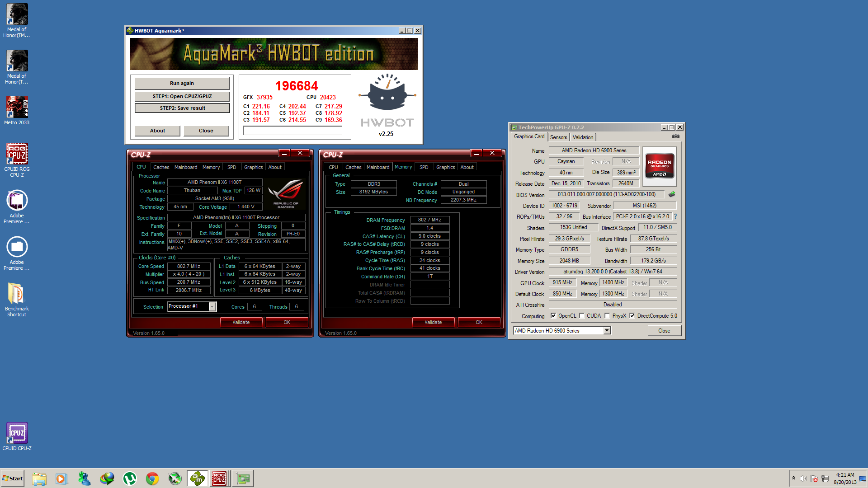868x488 pixels.
Task: Click the NB Frequency value 2207.3 MHz
Action: [x=463, y=200]
